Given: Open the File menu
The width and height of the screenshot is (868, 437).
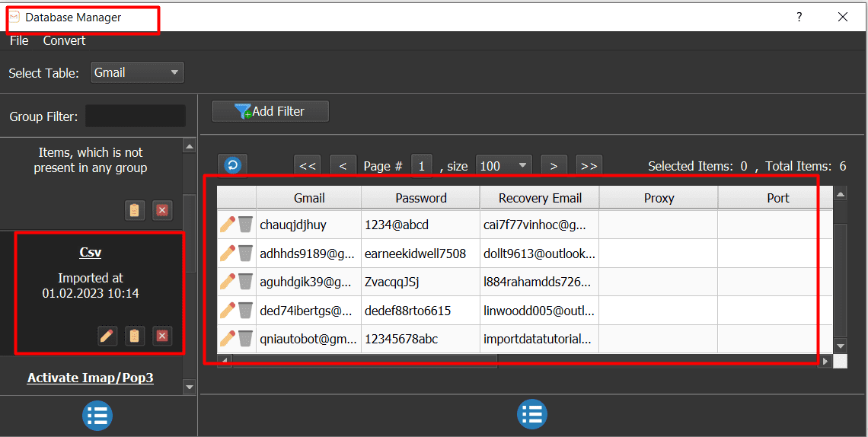Looking at the screenshot, I should pos(19,40).
